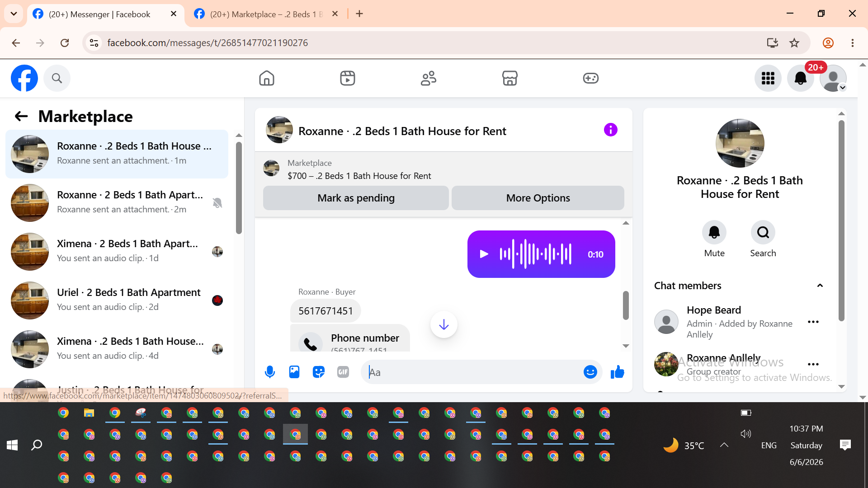Reload the current page
868x488 pixels.
(65, 43)
